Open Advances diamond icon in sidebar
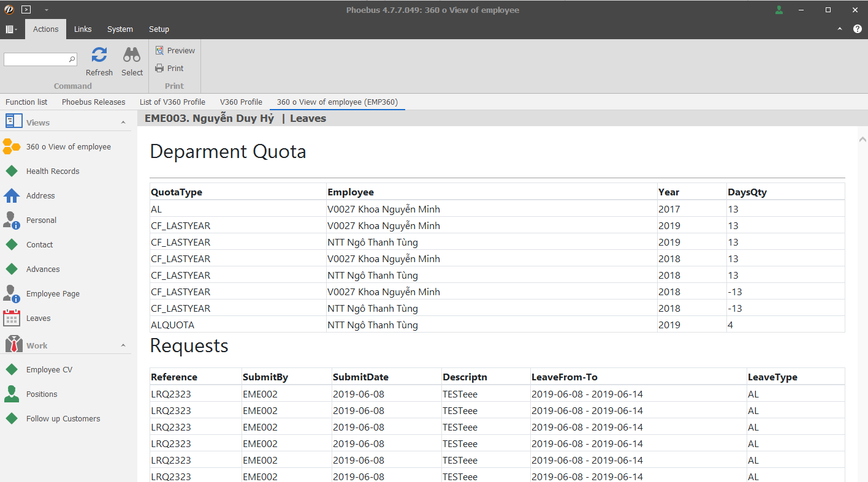This screenshot has height=482, width=868. (x=12, y=269)
